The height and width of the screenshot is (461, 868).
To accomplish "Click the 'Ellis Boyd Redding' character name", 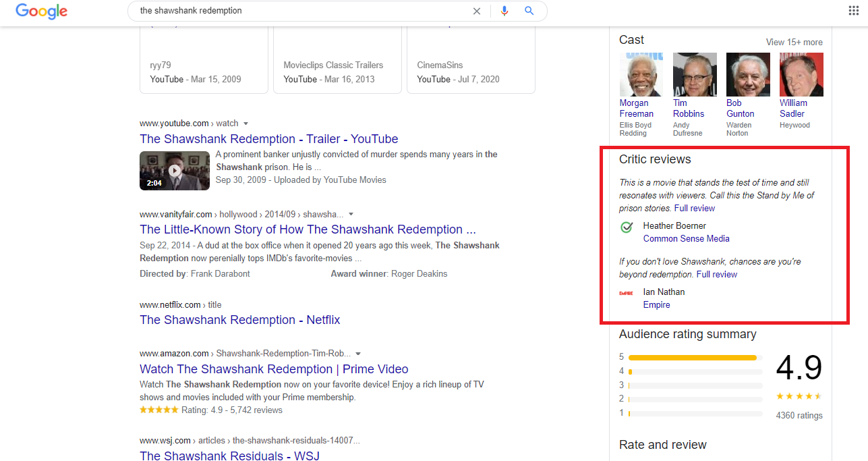I will point(635,129).
